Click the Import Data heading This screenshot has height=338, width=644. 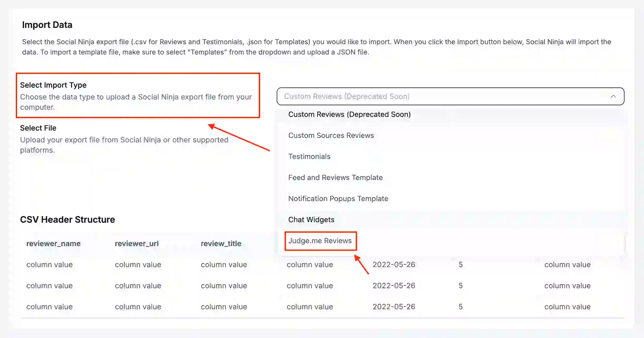(47, 24)
